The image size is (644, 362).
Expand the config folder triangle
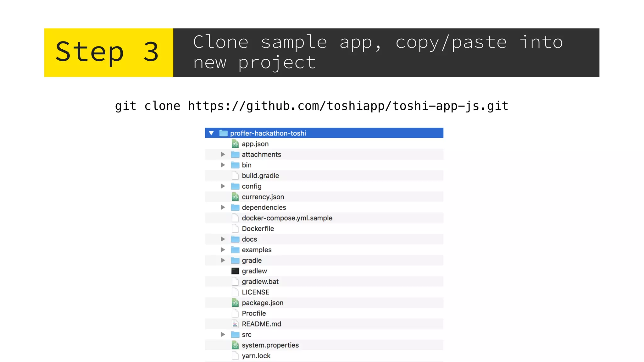click(223, 186)
